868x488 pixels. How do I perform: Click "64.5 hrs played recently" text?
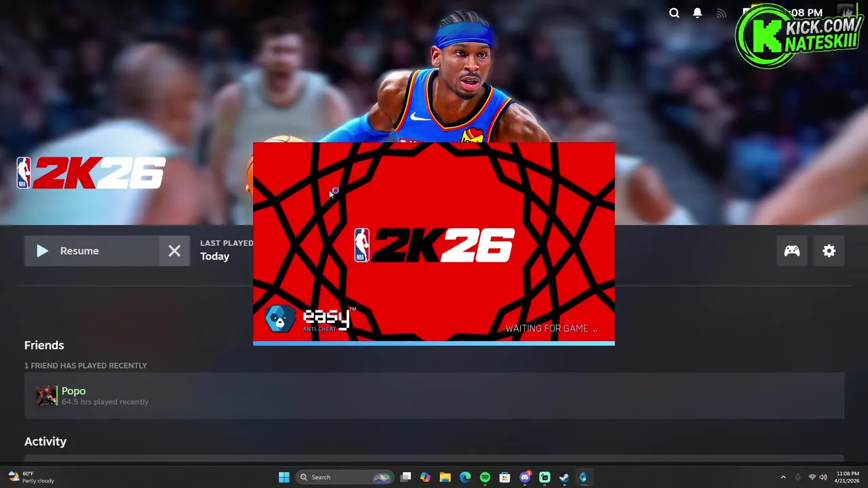[x=105, y=402]
